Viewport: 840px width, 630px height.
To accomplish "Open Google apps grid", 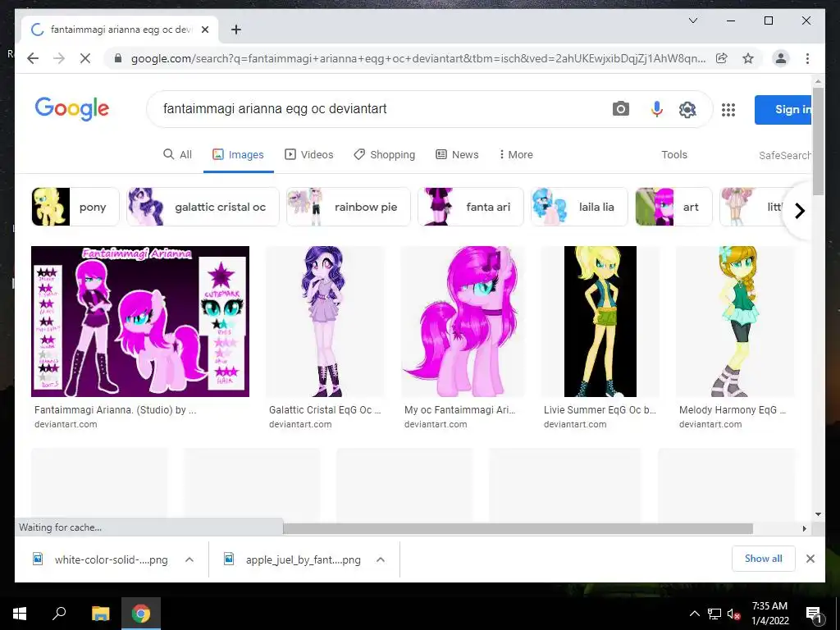I will [728, 110].
